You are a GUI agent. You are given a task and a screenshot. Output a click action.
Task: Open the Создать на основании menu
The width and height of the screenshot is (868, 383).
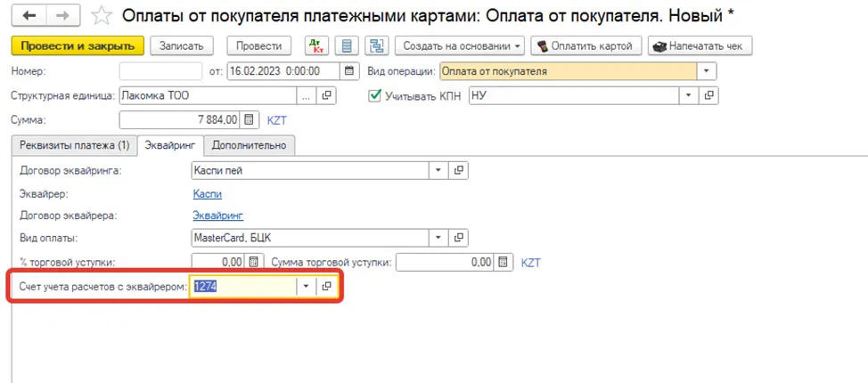[x=463, y=46]
